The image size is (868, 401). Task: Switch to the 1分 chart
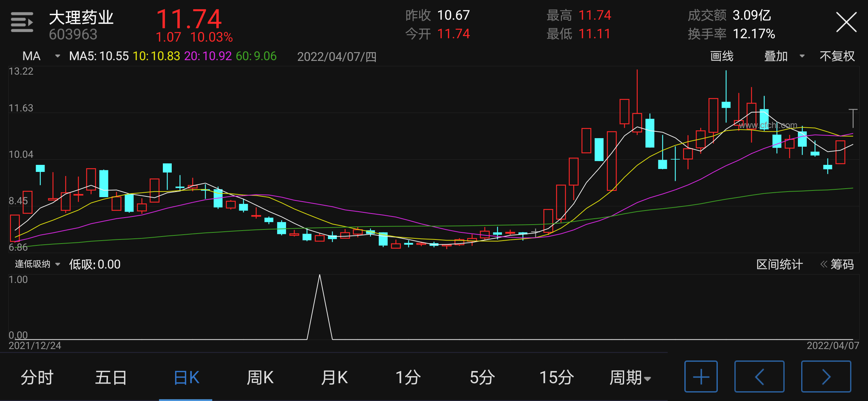(408, 378)
